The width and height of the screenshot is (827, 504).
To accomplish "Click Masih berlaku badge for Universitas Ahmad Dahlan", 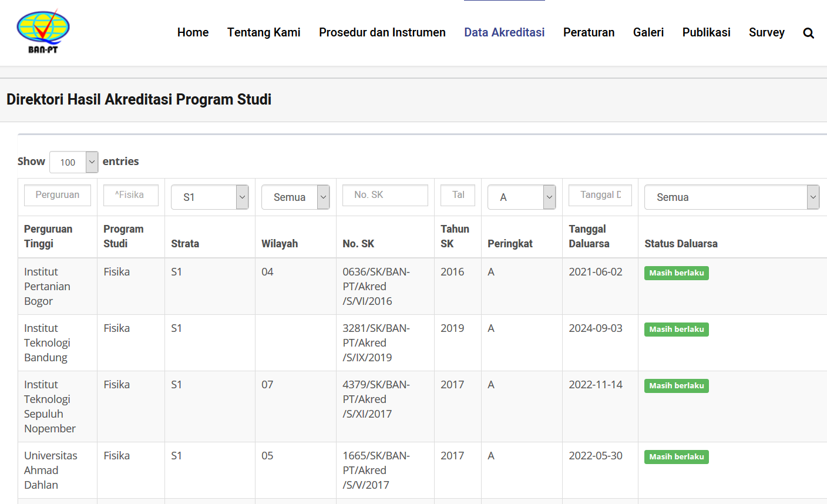I will tap(677, 457).
